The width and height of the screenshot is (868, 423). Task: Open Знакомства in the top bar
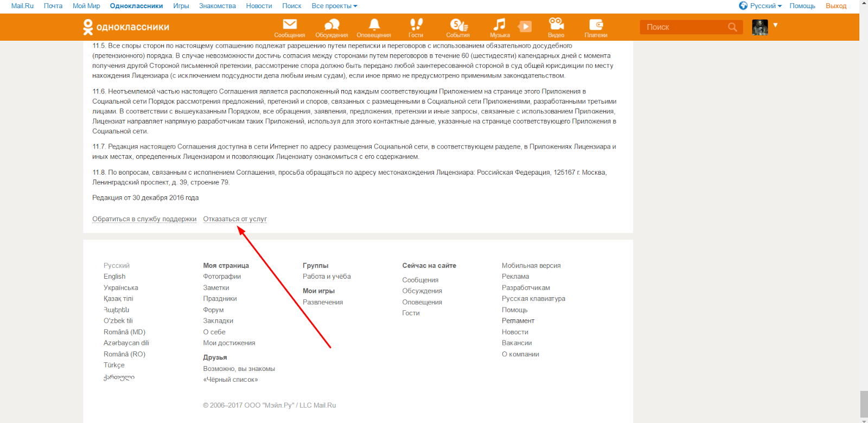click(x=218, y=6)
